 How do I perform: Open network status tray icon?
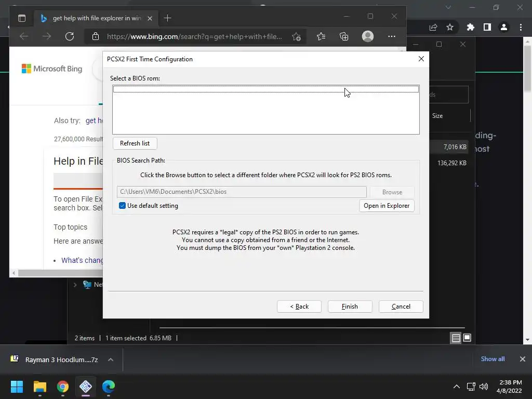[471, 387]
